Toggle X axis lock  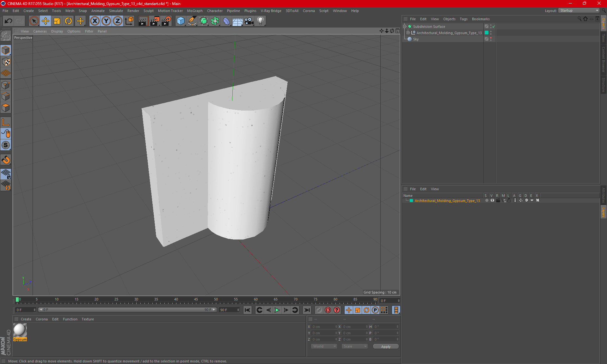point(95,21)
